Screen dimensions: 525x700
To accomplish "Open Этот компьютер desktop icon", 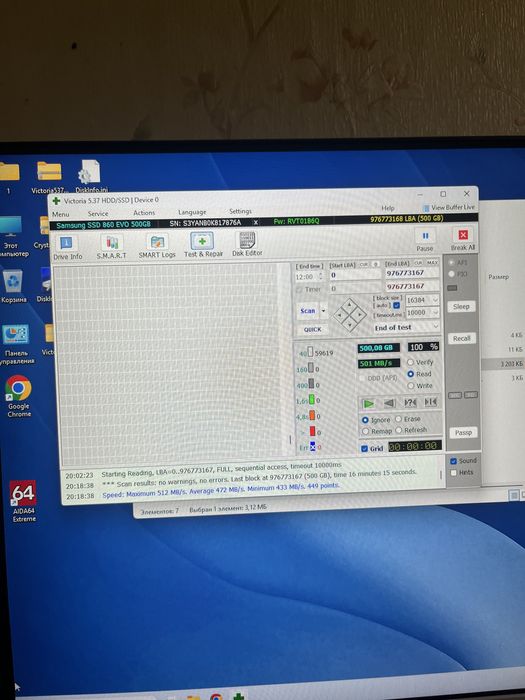I will 11,227.
